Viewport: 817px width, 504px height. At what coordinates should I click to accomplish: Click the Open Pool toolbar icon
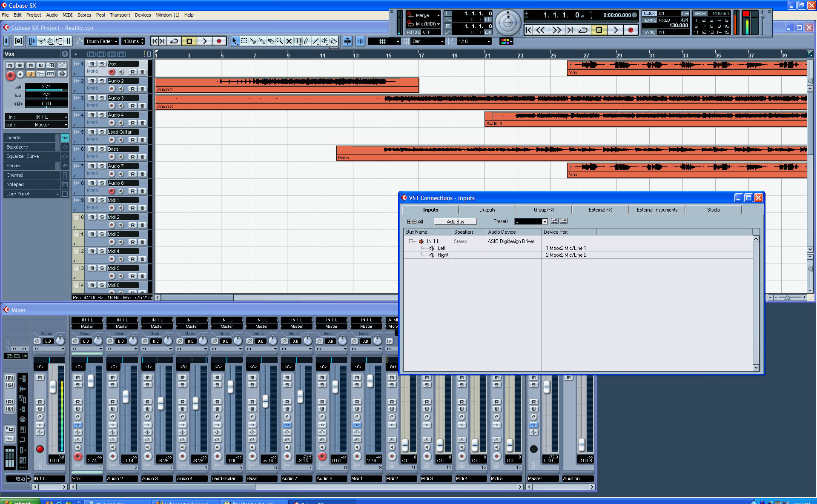(59, 41)
